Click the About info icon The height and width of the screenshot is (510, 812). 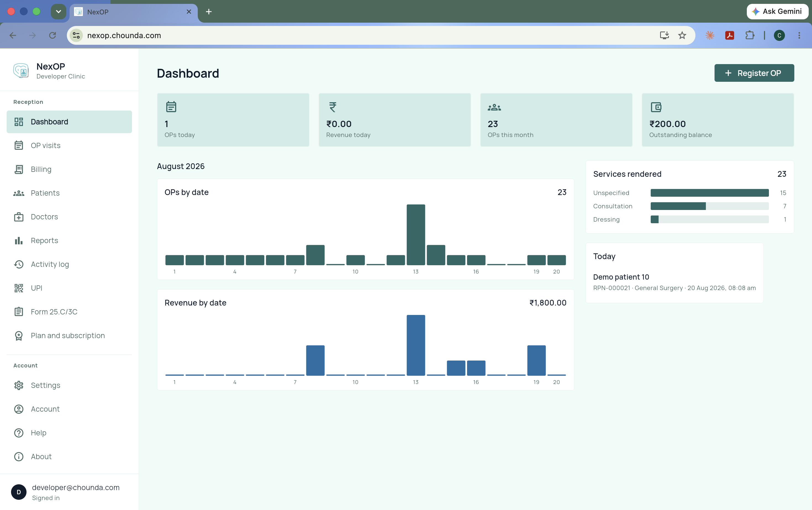tap(19, 457)
